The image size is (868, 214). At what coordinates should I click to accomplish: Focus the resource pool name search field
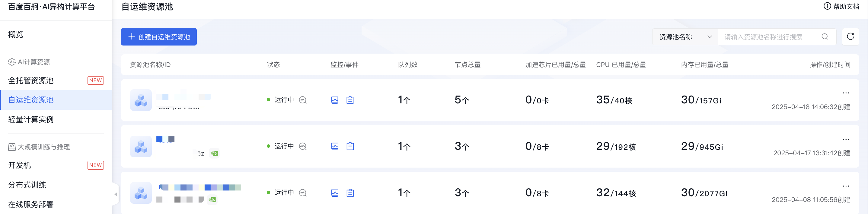[x=777, y=37]
